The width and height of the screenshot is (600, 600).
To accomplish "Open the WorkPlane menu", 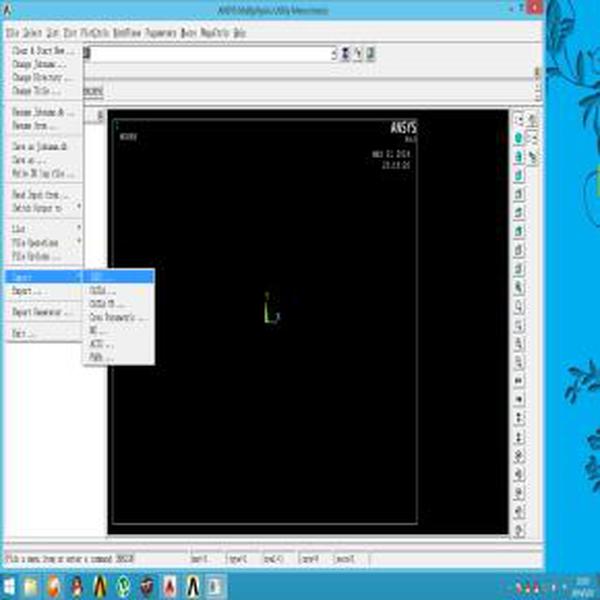I will click(x=127, y=34).
